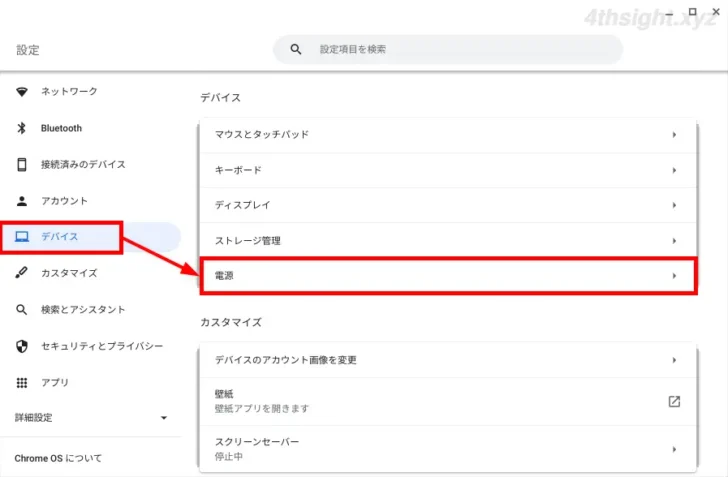The width and height of the screenshot is (728, 477).
Task: Open Chrome OS について page
Action: 58,458
